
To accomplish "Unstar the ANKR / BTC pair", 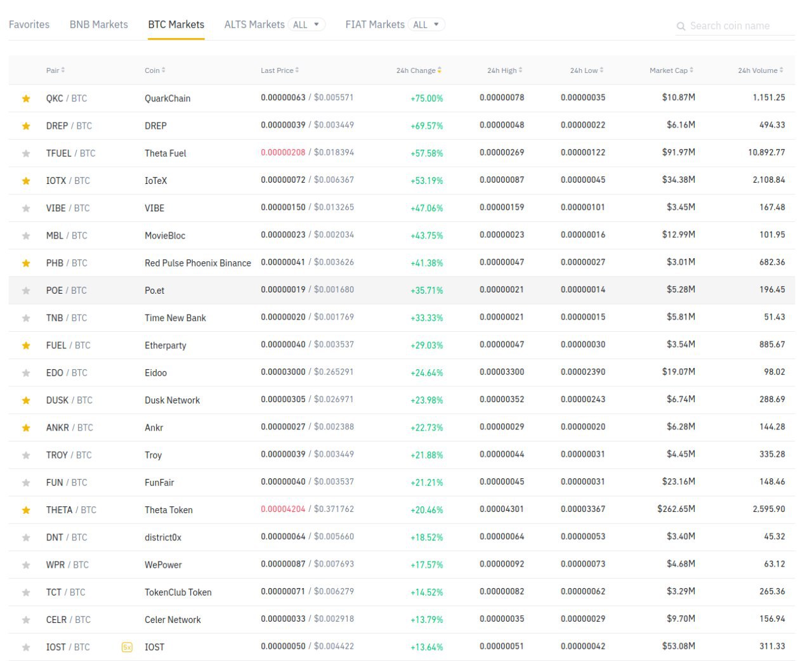I will [26, 428].
